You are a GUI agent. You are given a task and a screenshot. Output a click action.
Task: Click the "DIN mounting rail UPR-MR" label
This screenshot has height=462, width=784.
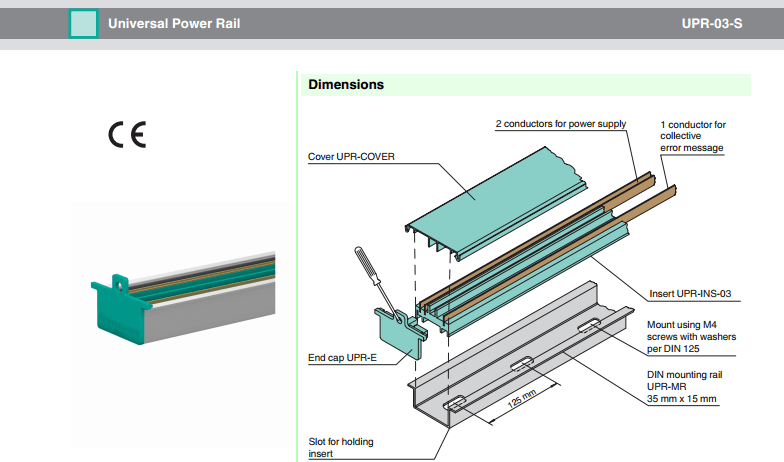[x=686, y=388]
